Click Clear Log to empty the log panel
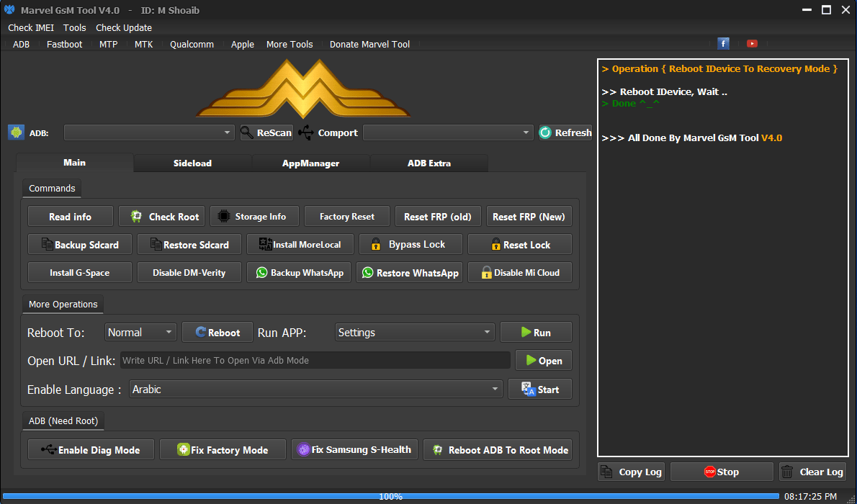Viewport: 857px width, 504px height. (x=812, y=472)
